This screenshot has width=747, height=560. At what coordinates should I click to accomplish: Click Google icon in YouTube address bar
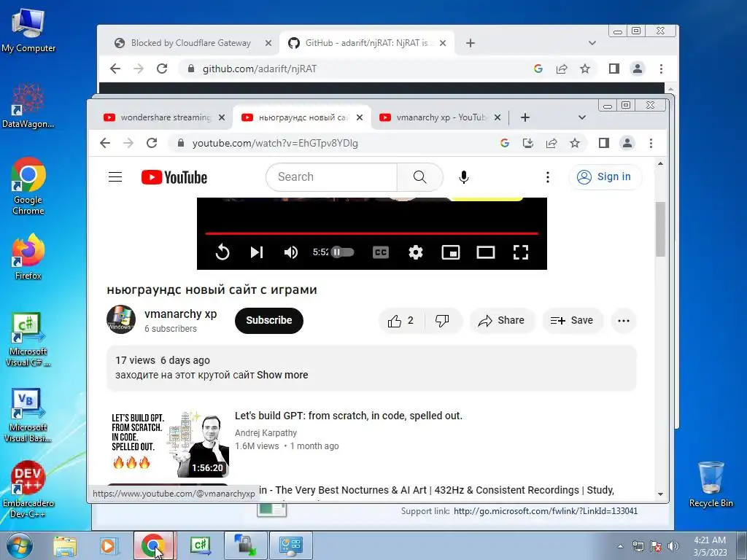[505, 143]
